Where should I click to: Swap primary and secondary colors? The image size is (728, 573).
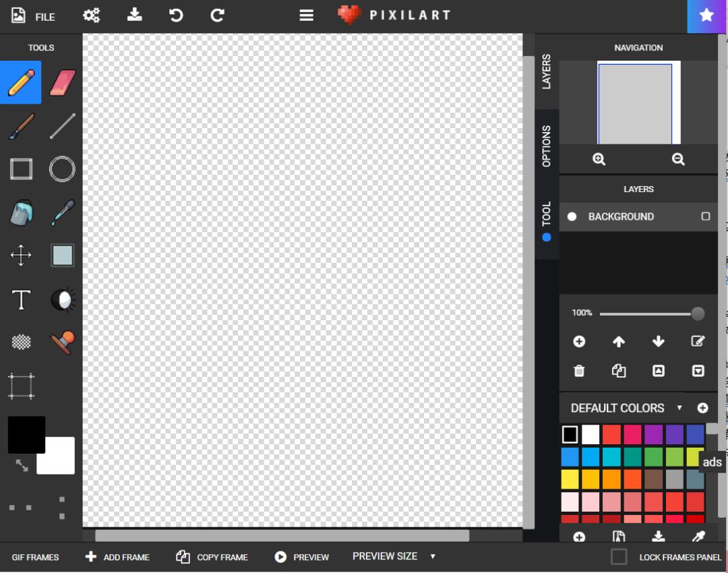[x=22, y=465]
